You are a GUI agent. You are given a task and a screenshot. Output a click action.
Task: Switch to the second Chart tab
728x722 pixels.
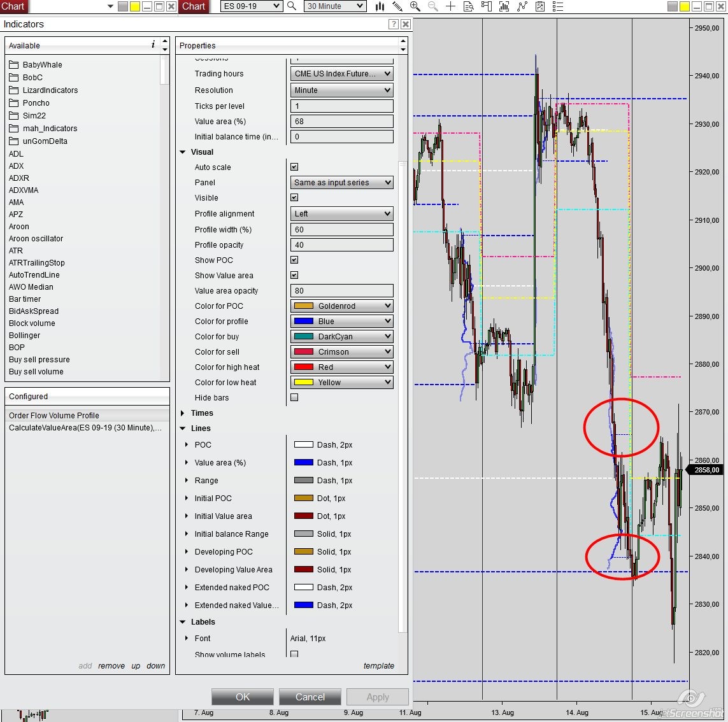[193, 6]
